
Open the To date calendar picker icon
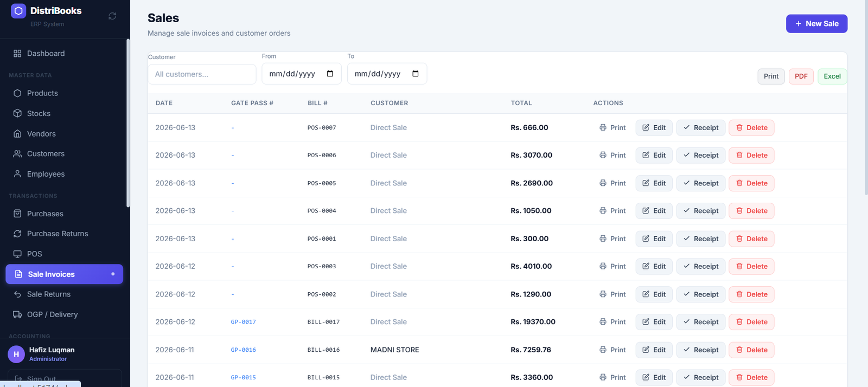point(416,74)
